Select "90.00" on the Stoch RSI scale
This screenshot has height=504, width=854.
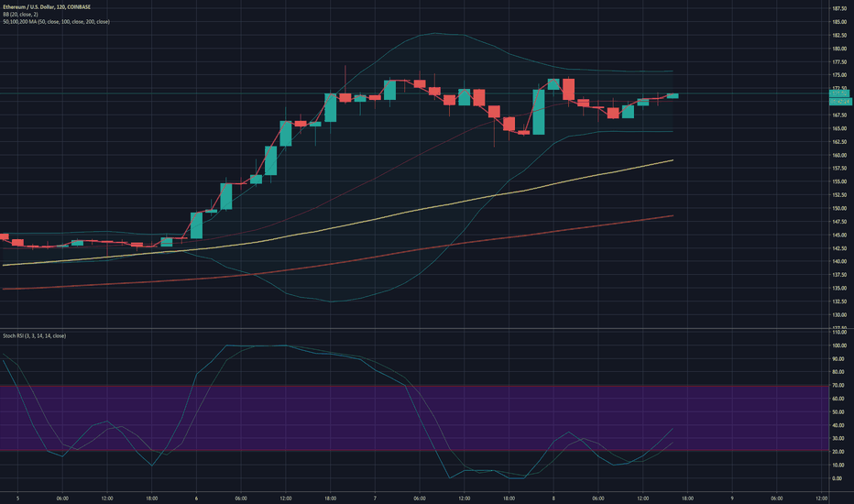coord(840,358)
